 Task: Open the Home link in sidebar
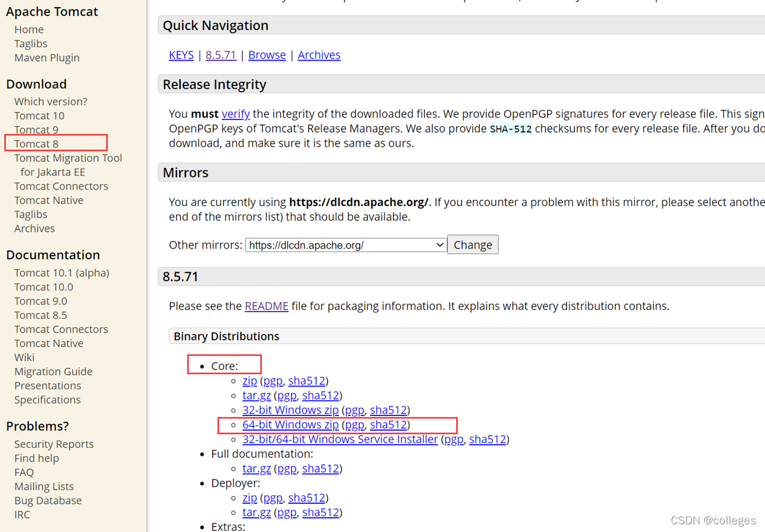pos(29,29)
